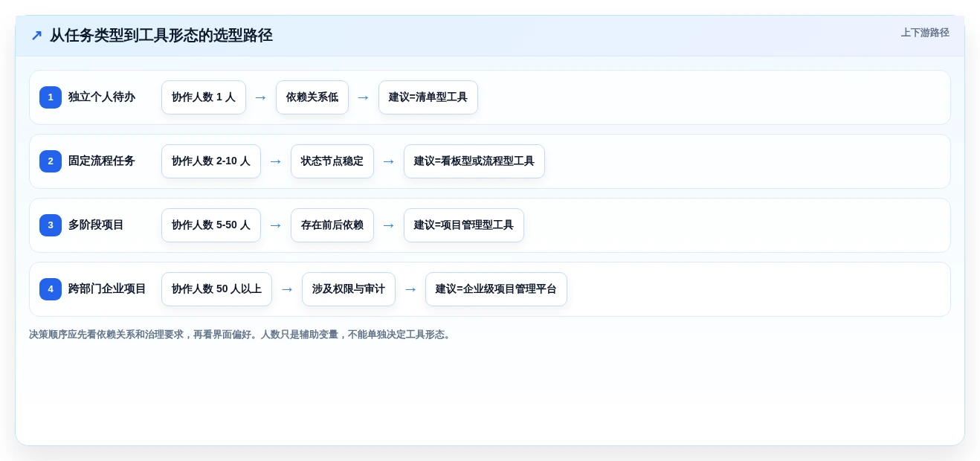Select step badge number 2
The width and height of the screenshot is (980, 461).
(51, 161)
